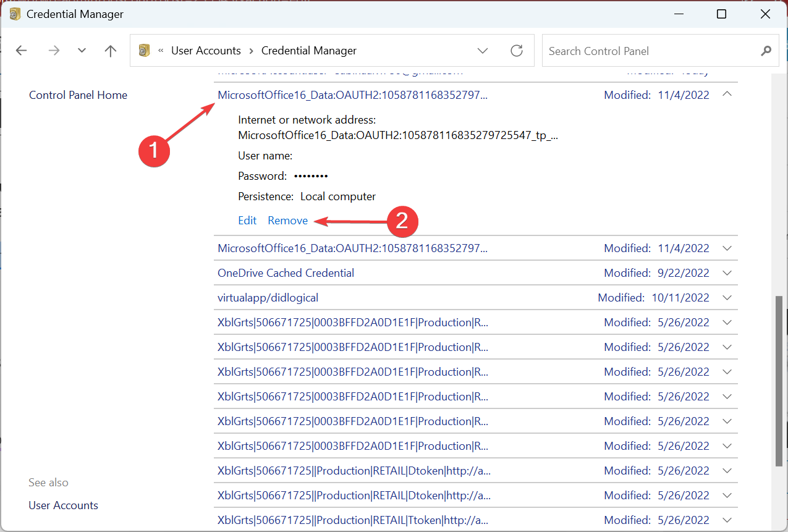Click the collapsed MicrosoftOffice16_Data credential name
Viewport: 788px width, 532px height.
[x=352, y=248]
